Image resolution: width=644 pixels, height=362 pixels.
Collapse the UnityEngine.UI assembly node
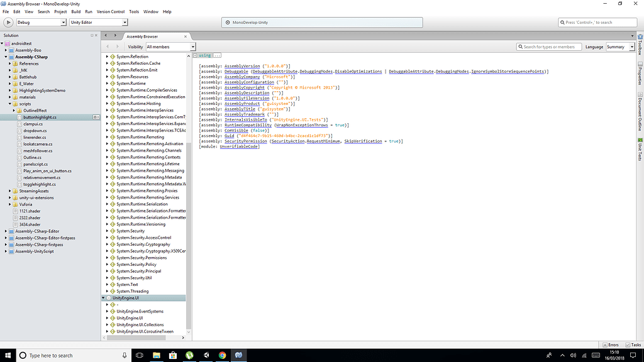104,298
